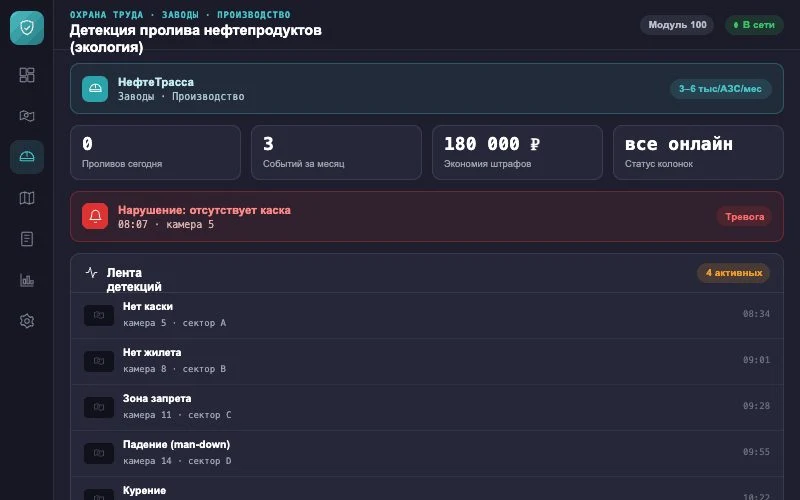The image size is (800, 500).
Task: Click timestamp 09:01 in detection feed
Action: pos(756,360)
